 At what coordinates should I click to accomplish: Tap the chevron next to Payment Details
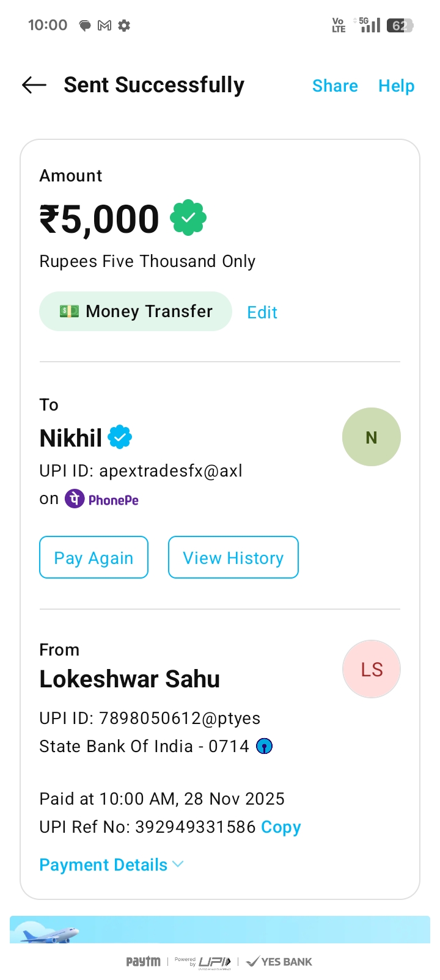(178, 864)
